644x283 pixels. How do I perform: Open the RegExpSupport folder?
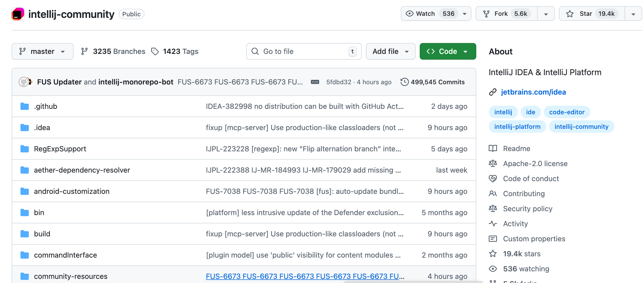60,149
